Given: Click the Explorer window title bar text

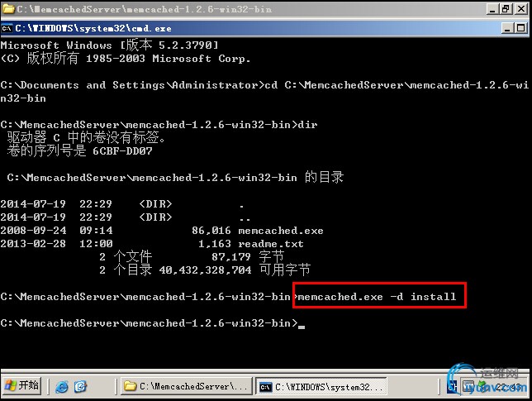Looking at the screenshot, I should [145, 9].
